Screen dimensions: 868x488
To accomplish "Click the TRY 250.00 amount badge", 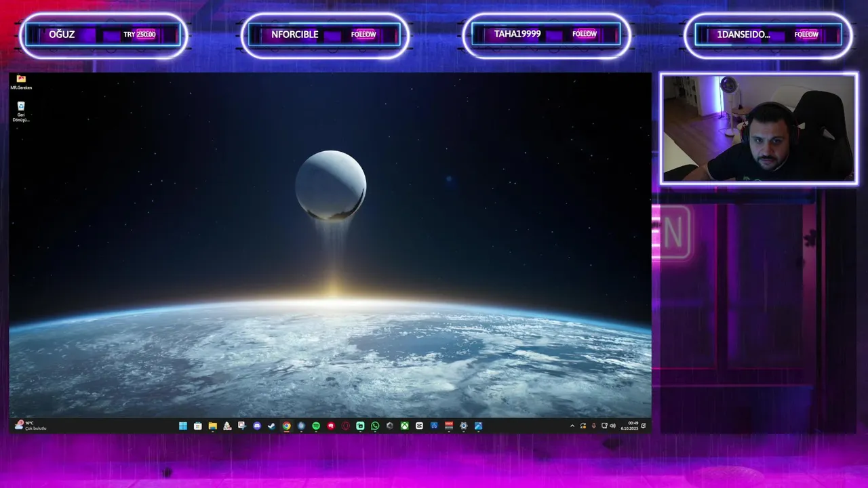I will (140, 35).
